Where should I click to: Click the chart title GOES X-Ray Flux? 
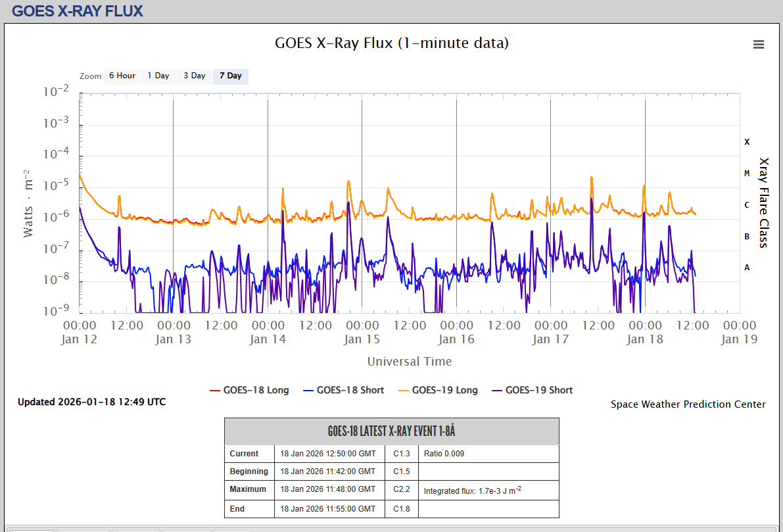(x=391, y=43)
